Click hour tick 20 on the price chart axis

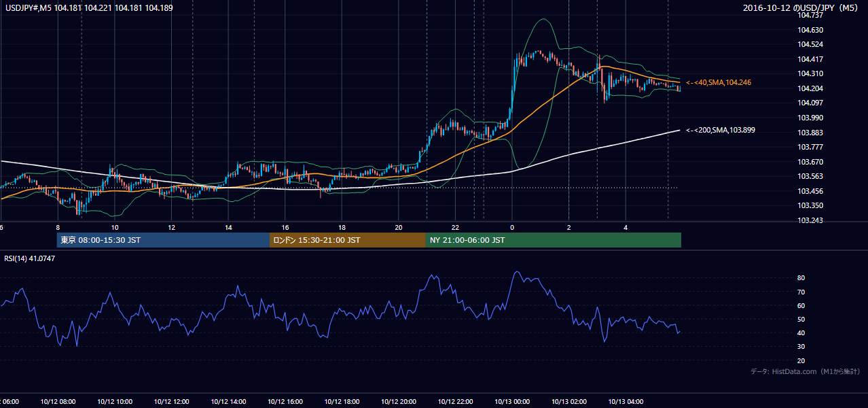click(398, 228)
